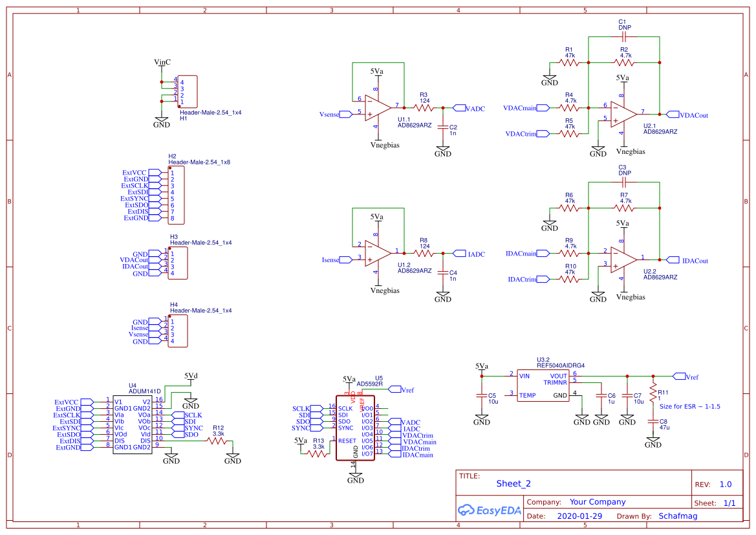Select the C7 10u capacitor
This screenshot has height=535, width=756.
627,395
